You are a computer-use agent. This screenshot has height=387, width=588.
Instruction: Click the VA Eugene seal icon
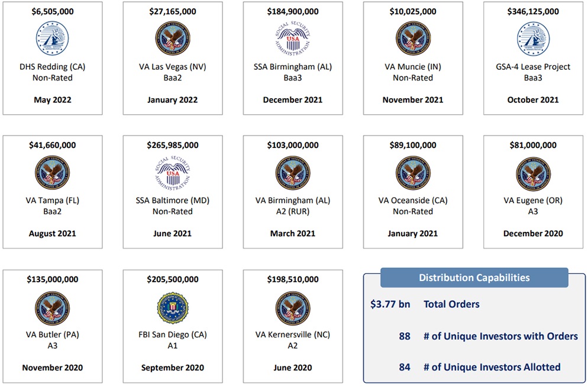click(x=533, y=173)
